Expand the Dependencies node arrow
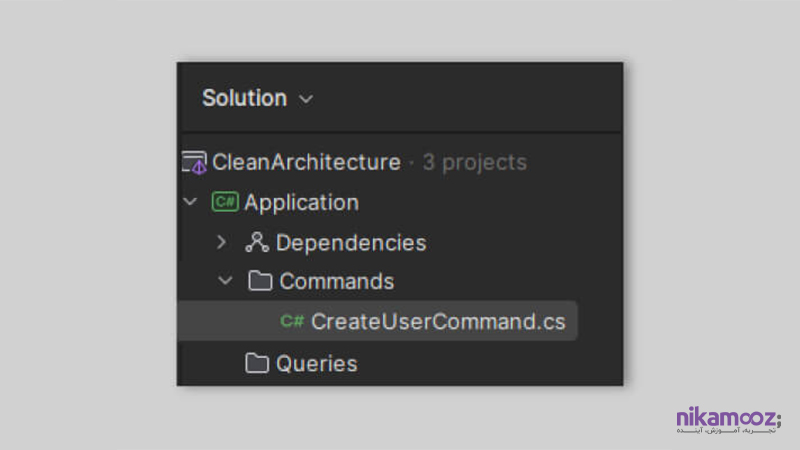 tap(221, 242)
